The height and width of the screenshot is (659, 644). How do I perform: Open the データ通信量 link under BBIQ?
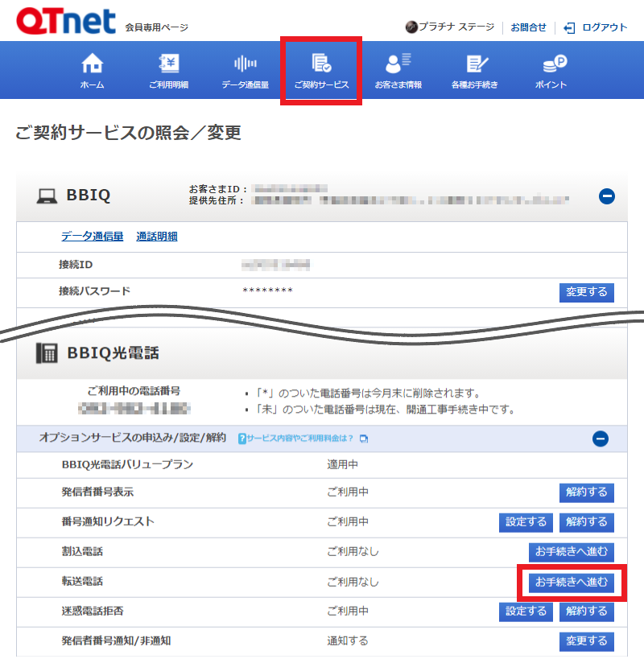pos(93,237)
